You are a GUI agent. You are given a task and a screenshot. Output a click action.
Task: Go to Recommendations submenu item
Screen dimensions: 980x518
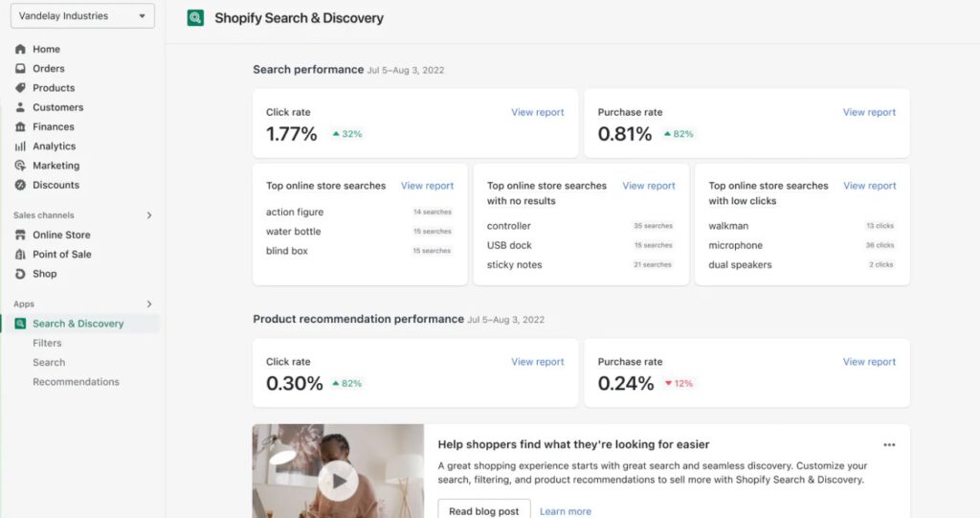coord(76,382)
